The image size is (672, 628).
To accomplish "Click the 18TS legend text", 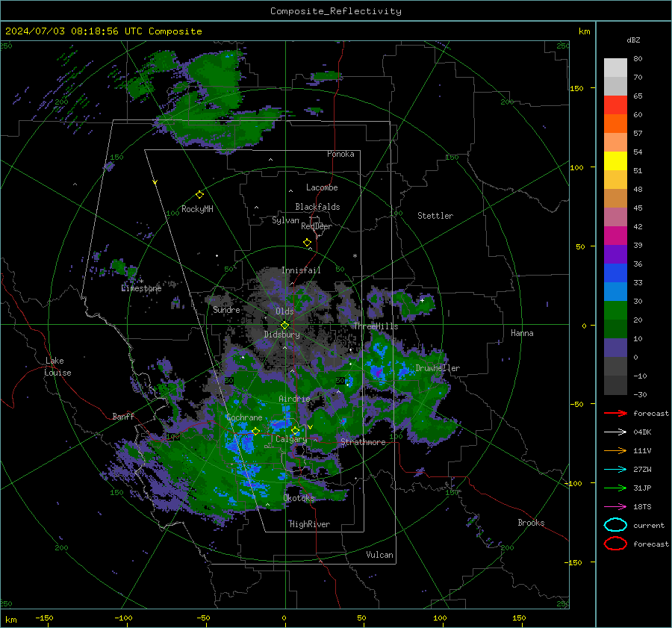I will 642,507.
